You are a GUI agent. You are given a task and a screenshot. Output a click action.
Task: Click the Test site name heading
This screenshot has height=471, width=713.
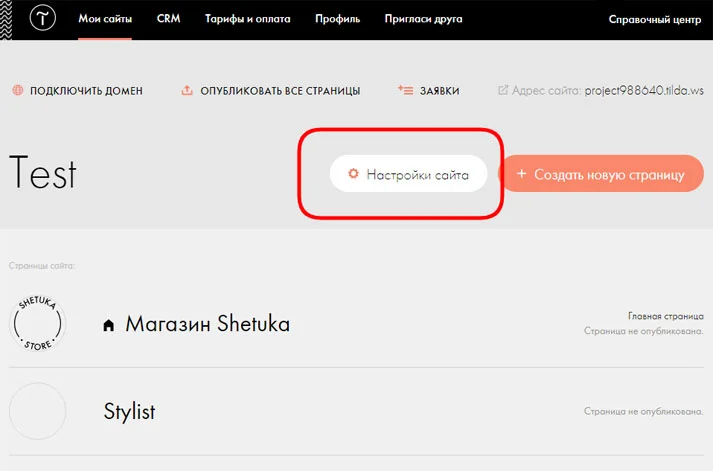tap(43, 174)
